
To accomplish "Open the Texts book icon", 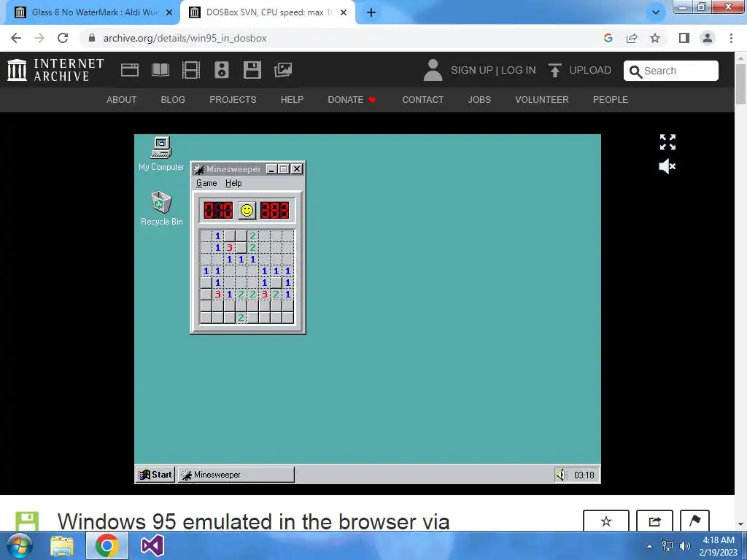I will pyautogui.click(x=160, y=70).
